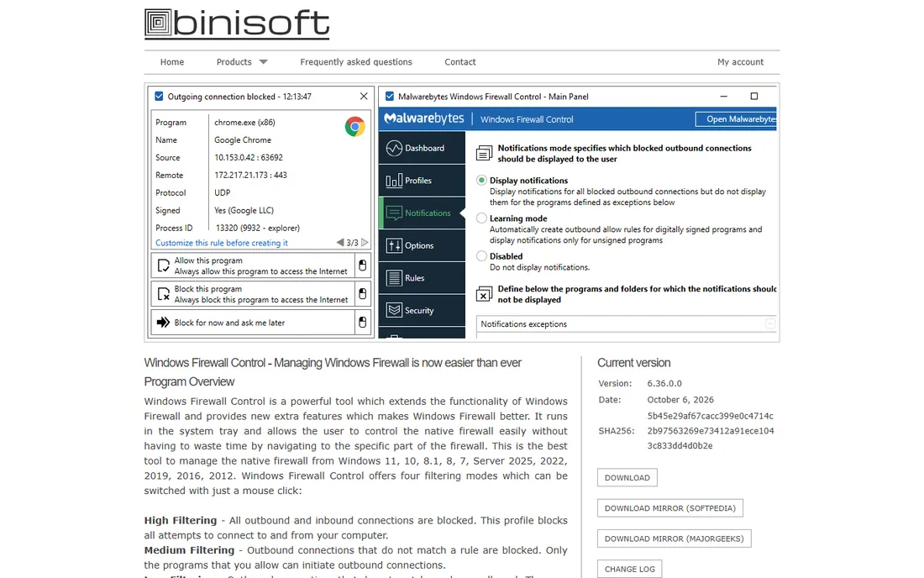Open the Rules tab
Viewport: 924px width, 578px height.
tap(422, 277)
